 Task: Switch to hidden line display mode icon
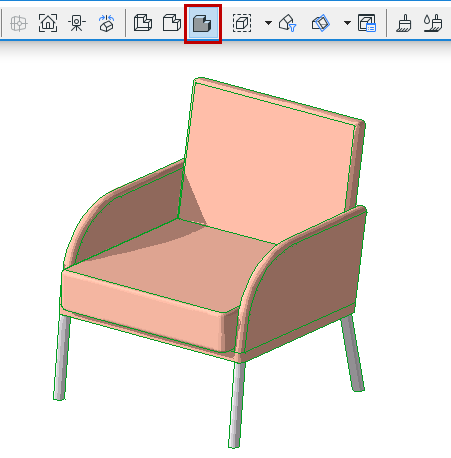tap(172, 23)
